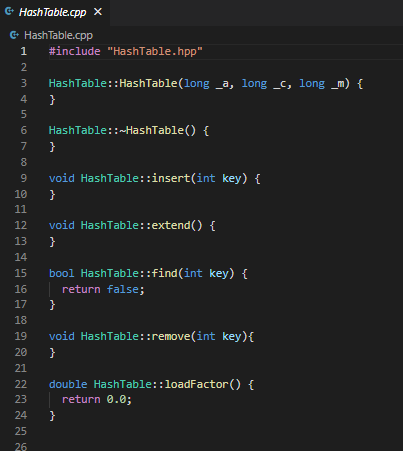Click the extend function name

(x=171, y=225)
